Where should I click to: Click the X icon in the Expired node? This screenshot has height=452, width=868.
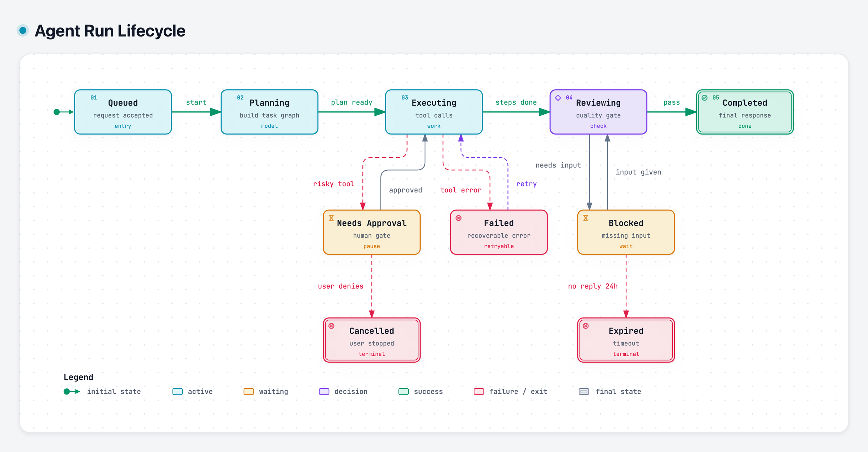pos(586,326)
